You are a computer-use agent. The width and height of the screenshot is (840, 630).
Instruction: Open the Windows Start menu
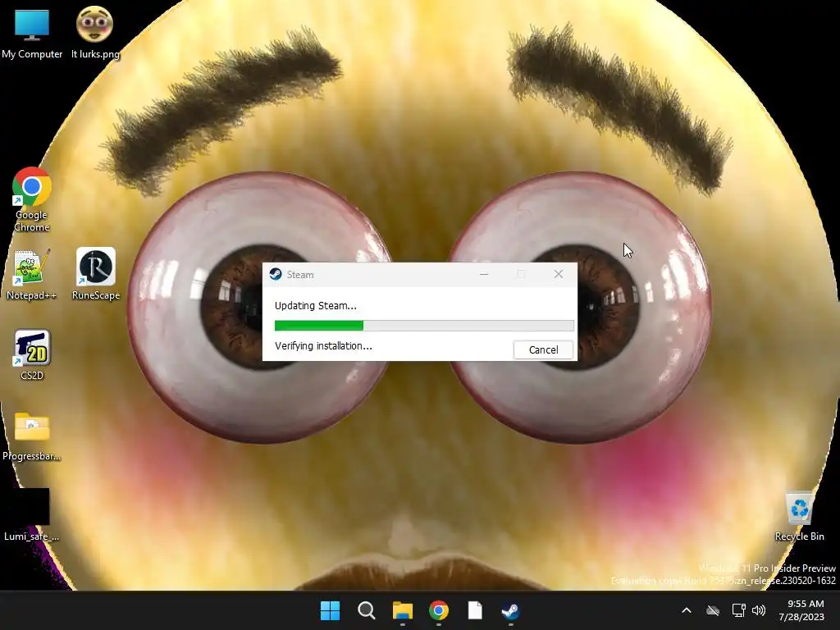tap(330, 610)
